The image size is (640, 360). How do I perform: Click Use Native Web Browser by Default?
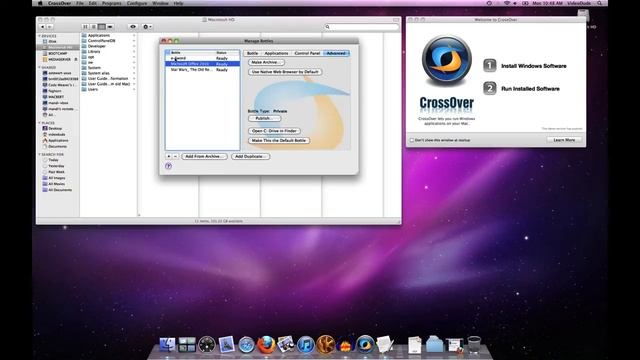[x=285, y=72]
